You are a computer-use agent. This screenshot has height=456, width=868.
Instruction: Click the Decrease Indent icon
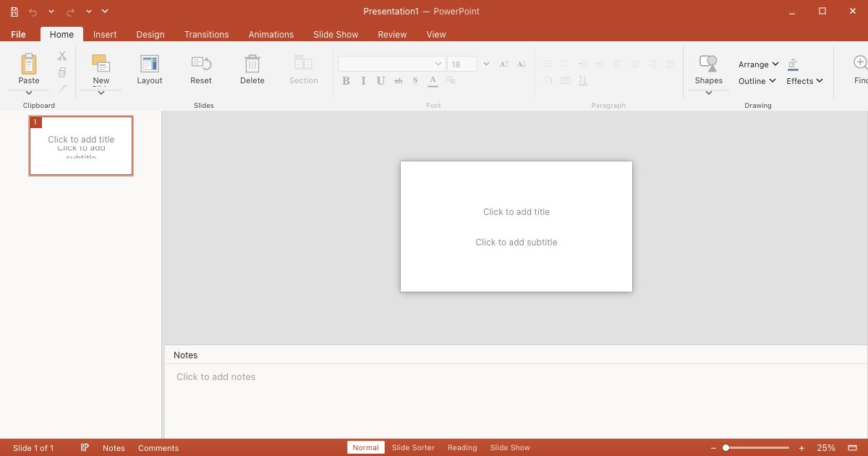click(x=582, y=64)
